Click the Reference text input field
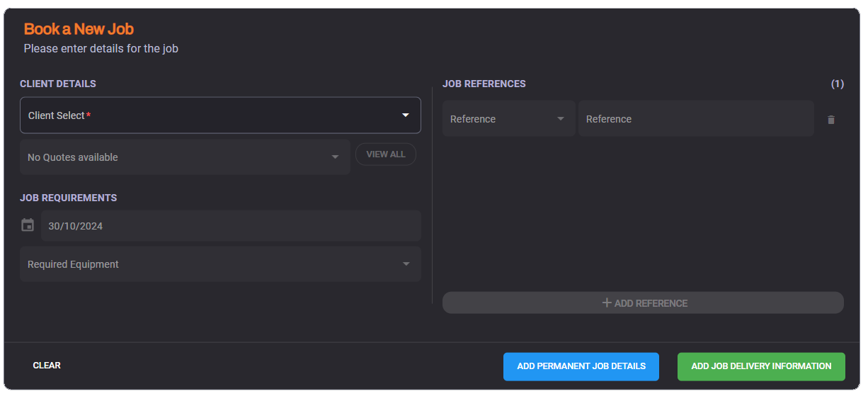The width and height of the screenshot is (868, 401). (x=696, y=119)
